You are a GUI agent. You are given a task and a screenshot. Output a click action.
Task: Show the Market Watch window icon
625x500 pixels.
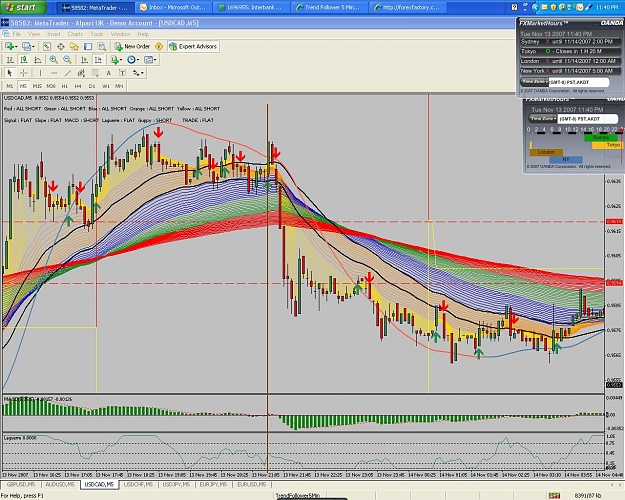coord(47,47)
